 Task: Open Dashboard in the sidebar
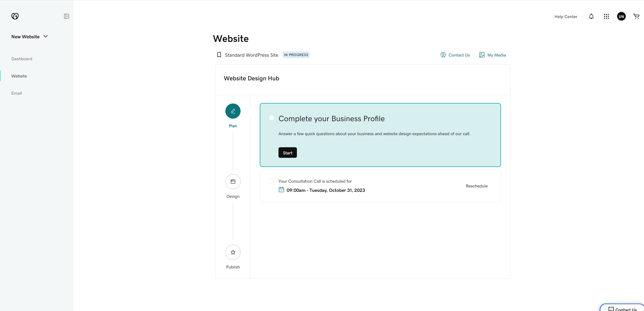click(22, 59)
